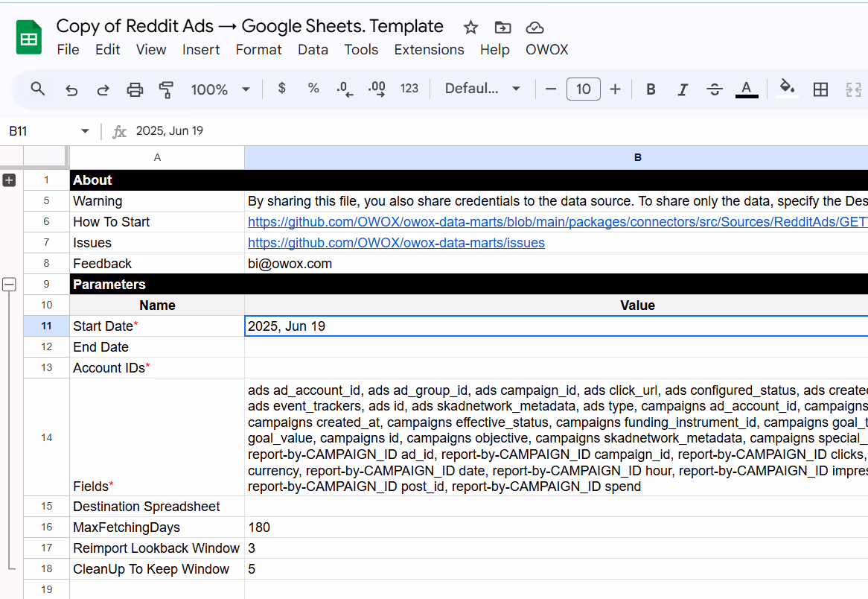Toggle bold formatting

(650, 89)
